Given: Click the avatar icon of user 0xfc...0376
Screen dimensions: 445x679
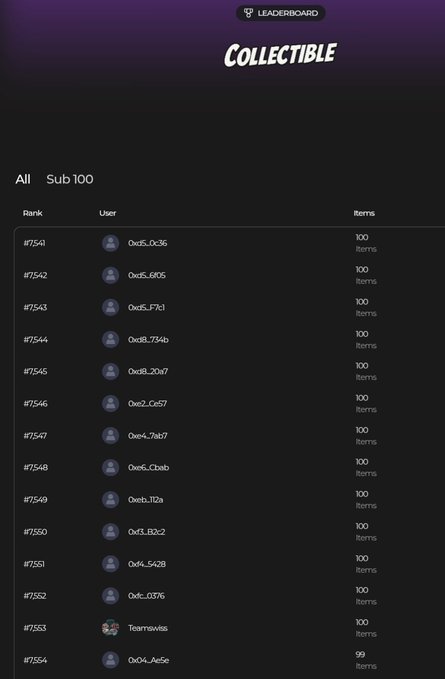Looking at the screenshot, I should [x=110, y=595].
